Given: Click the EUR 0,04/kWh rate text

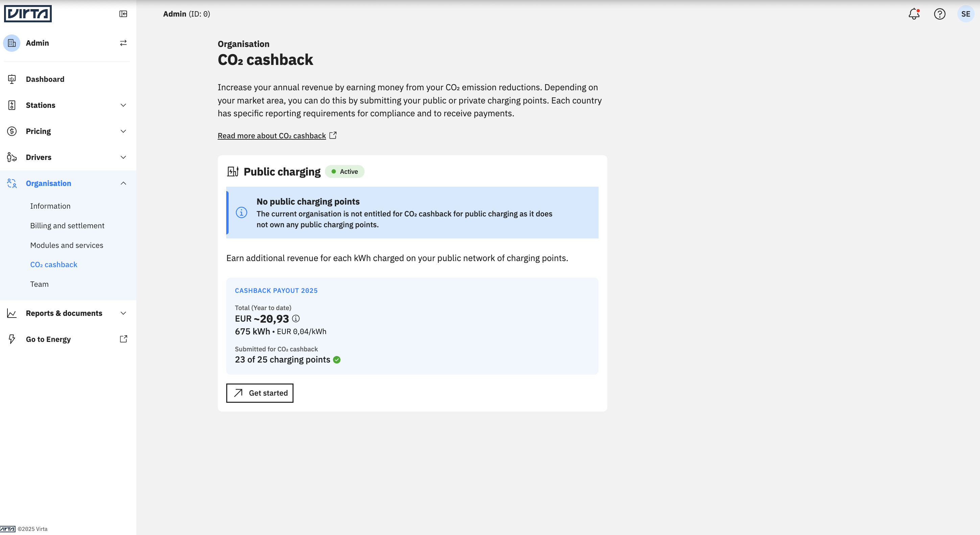Looking at the screenshot, I should click(302, 331).
